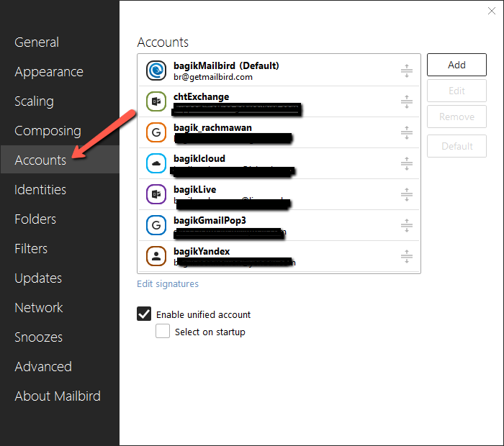This screenshot has height=446, width=504.
Task: Check the Select on startup checkbox
Action: click(163, 331)
